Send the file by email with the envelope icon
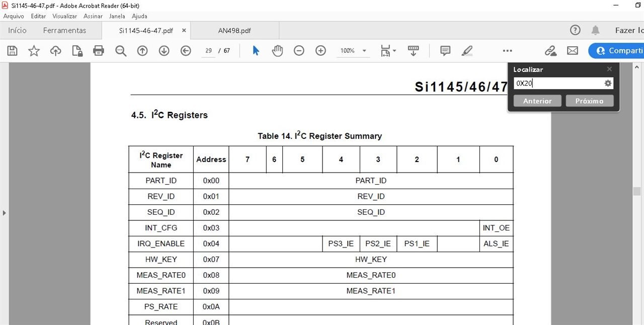 point(573,51)
